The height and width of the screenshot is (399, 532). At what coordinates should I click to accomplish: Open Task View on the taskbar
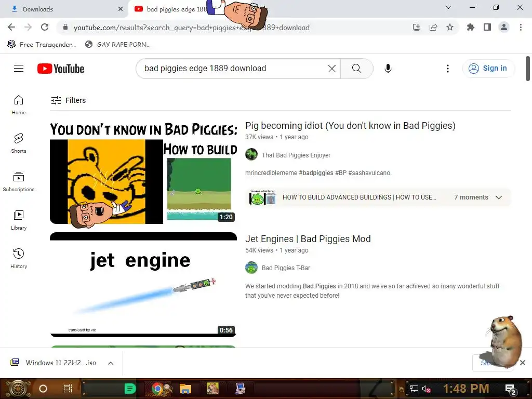68,389
